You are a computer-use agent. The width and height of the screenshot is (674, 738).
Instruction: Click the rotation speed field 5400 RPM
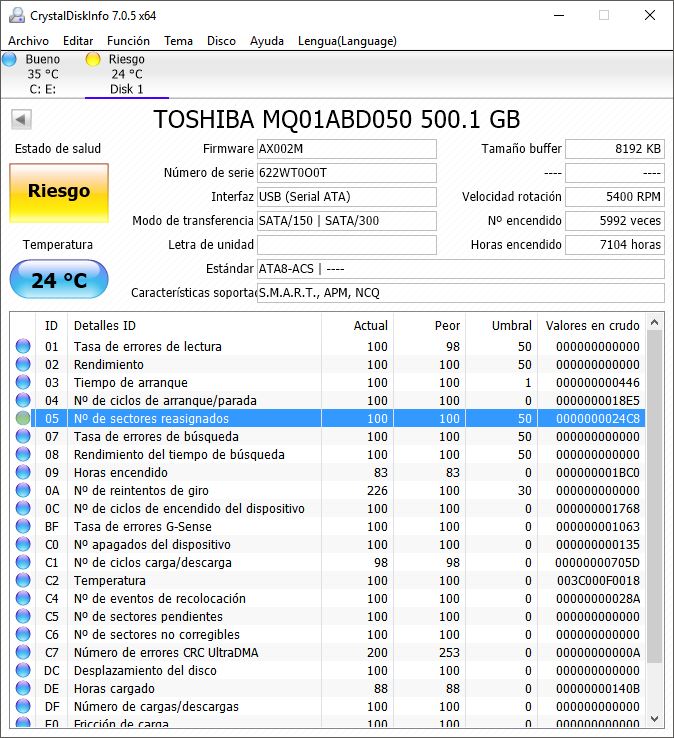click(615, 197)
